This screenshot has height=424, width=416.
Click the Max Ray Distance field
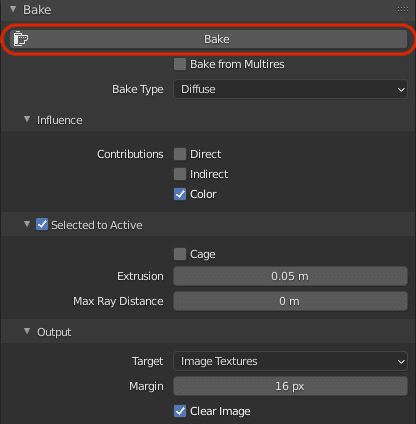290,301
